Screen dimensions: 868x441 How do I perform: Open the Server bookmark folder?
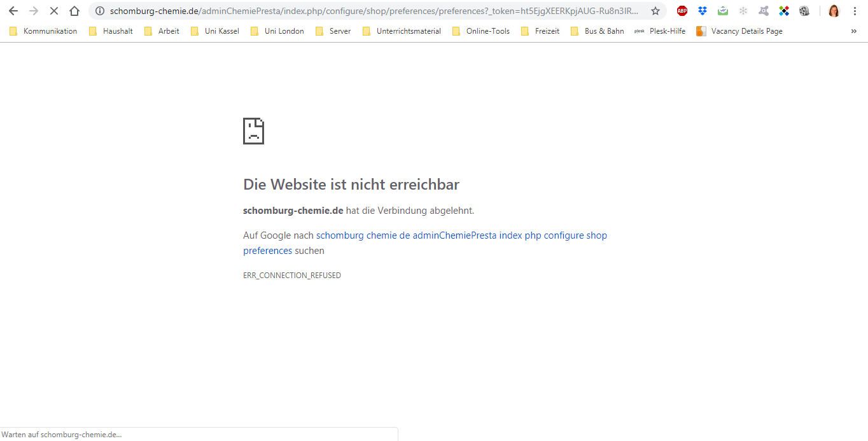click(333, 31)
